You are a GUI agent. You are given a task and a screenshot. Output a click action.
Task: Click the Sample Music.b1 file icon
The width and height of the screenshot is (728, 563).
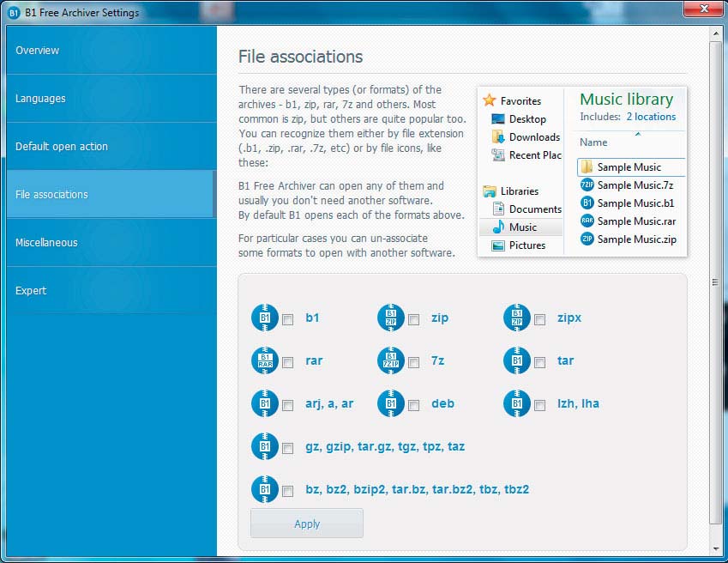click(587, 203)
